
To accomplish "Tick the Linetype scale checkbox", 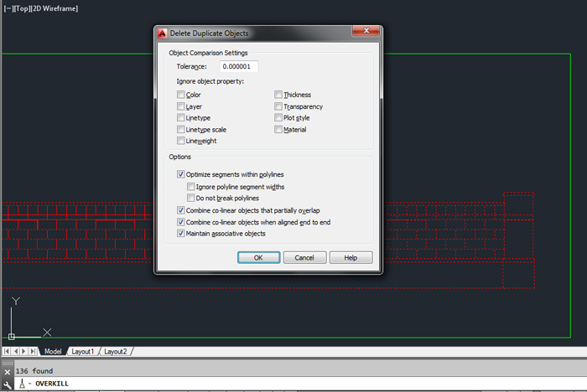I will (181, 130).
